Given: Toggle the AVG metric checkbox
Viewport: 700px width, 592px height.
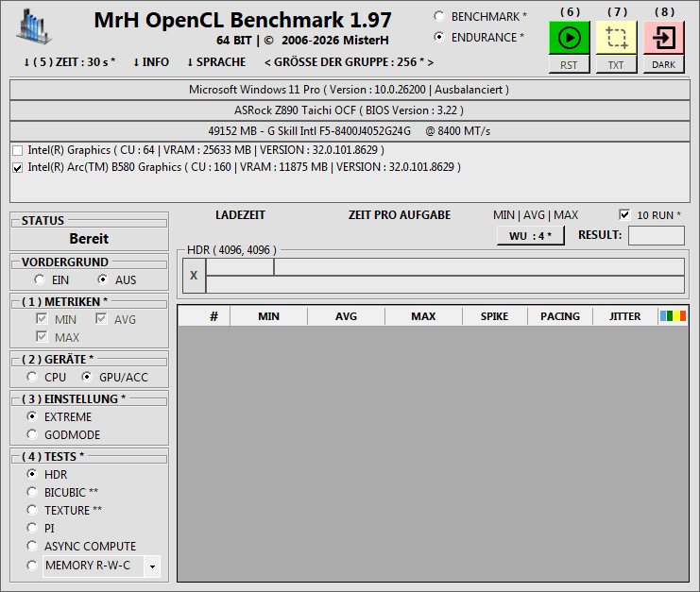Looking at the screenshot, I should (x=101, y=318).
